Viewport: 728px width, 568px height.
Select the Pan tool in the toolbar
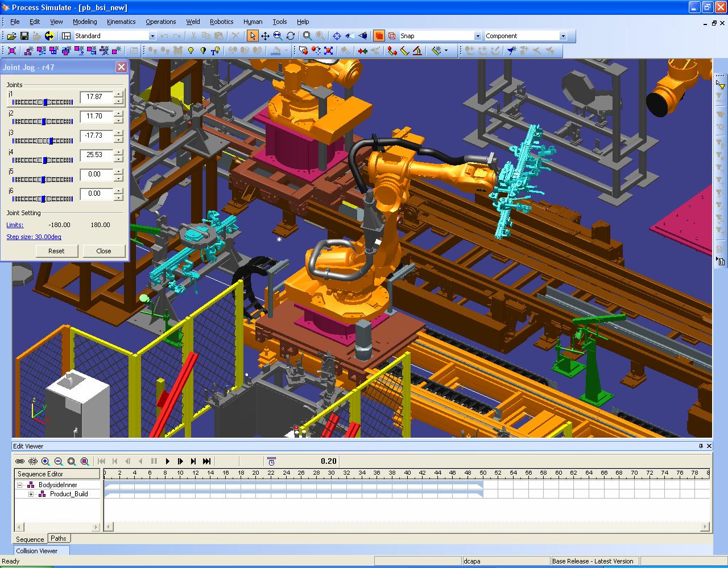(265, 35)
